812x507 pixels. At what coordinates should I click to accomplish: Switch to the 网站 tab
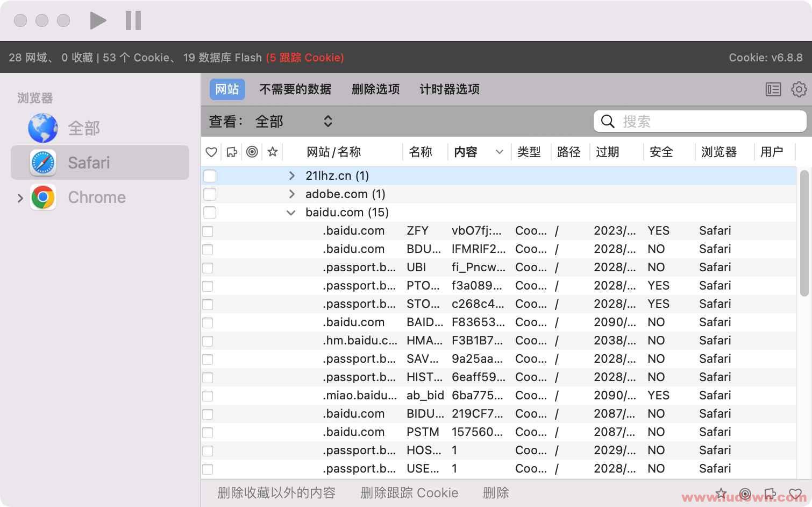click(227, 89)
